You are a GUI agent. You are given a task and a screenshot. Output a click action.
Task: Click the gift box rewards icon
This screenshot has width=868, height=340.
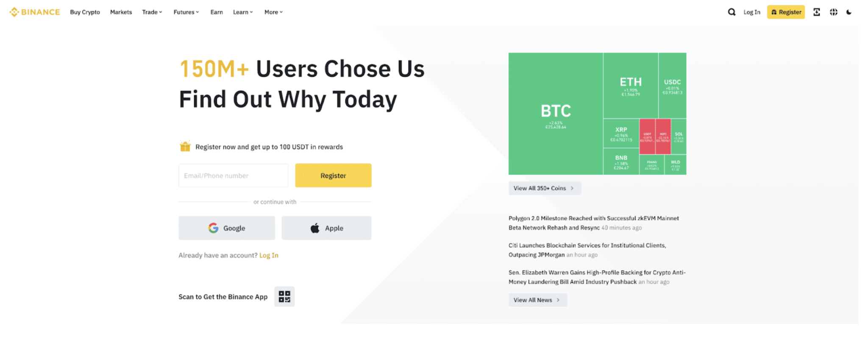pos(185,146)
